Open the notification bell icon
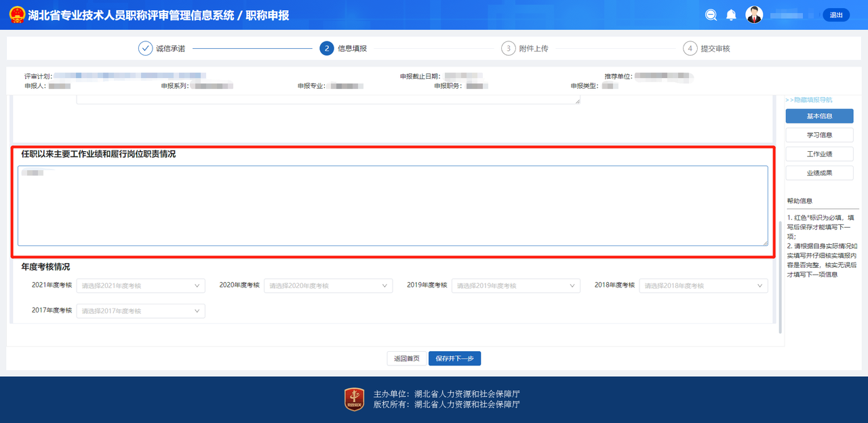This screenshot has height=423, width=868. [x=731, y=14]
